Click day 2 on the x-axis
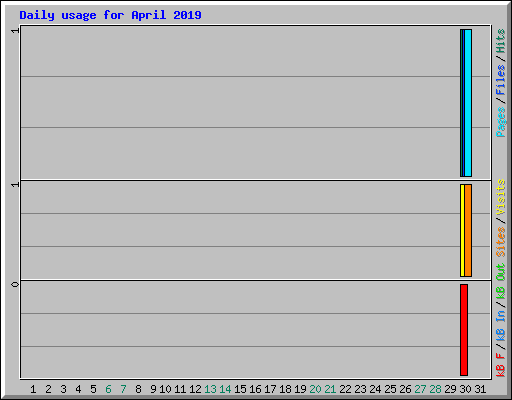 48,389
